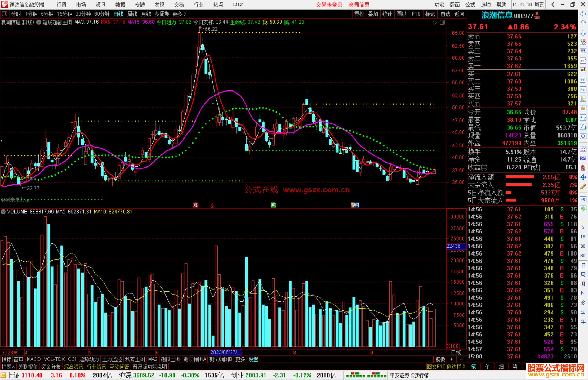This screenshot has width=588, height=380.
Task: Select the pencil drawing tool icon
Action: pos(583,187)
